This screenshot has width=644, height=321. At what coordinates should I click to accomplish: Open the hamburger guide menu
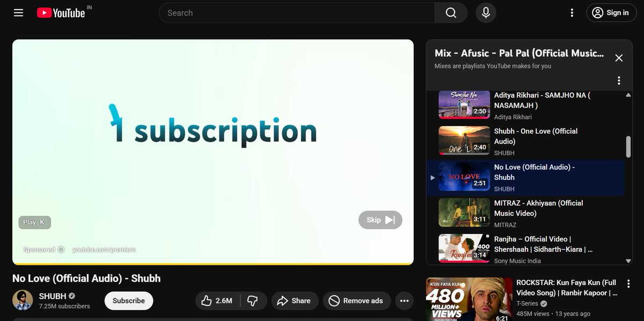coord(19,13)
